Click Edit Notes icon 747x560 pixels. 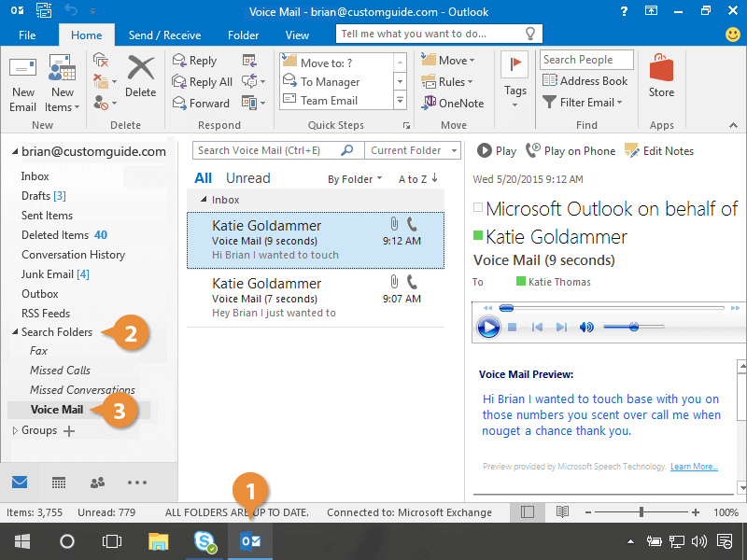(x=632, y=150)
